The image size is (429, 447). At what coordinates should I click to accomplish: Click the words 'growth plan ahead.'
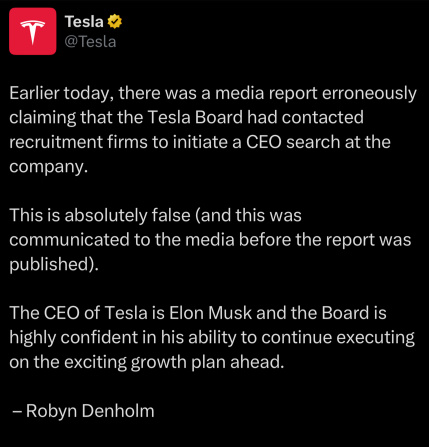[207, 362]
